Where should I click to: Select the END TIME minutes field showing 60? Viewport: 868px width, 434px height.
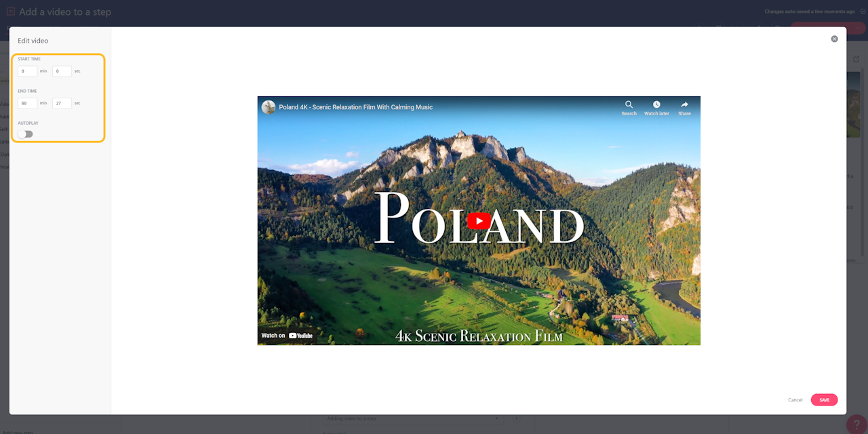click(27, 103)
